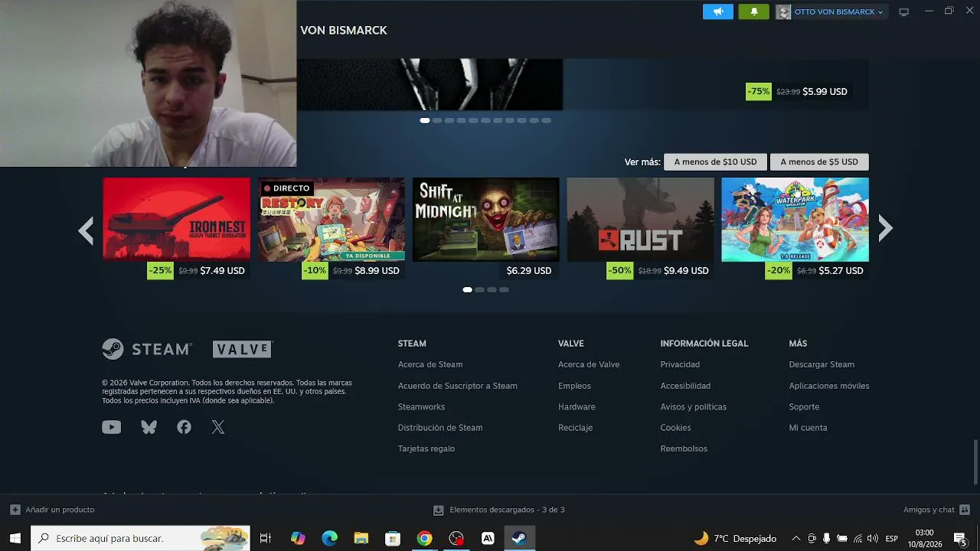Open the Reembolsos footer link
Viewport: 980px width, 551px height.
click(x=684, y=449)
